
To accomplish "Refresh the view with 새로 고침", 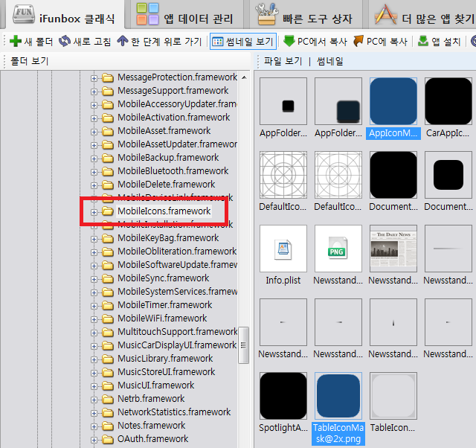I will click(85, 41).
